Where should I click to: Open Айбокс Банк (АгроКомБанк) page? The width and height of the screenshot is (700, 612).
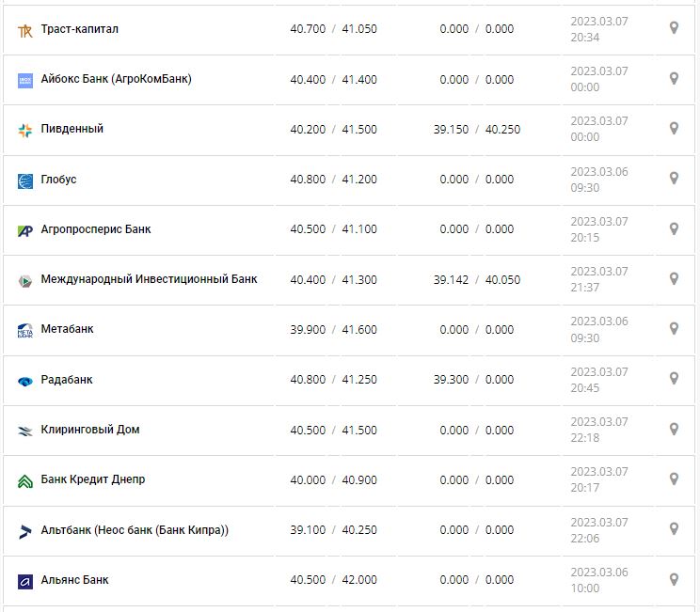coord(116,79)
